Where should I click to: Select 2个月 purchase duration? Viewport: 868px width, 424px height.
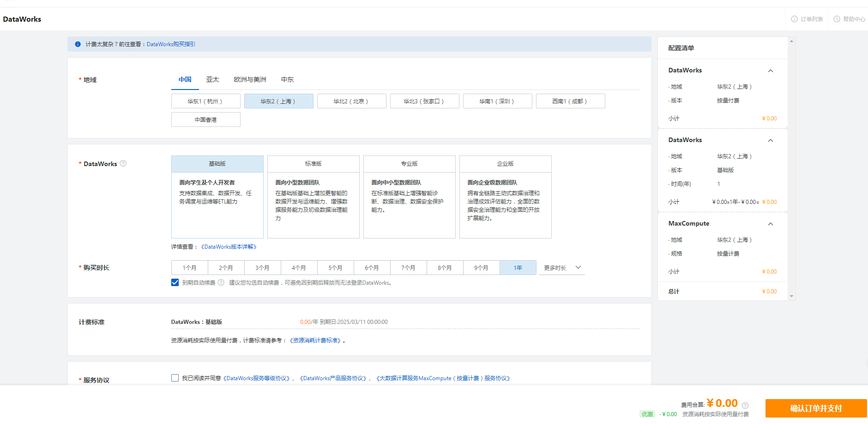[x=226, y=268]
